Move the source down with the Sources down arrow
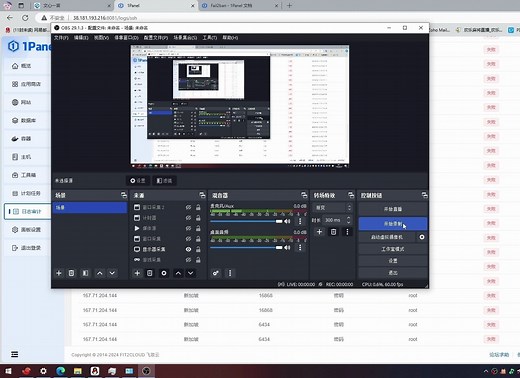520x378 pixels. (190, 273)
